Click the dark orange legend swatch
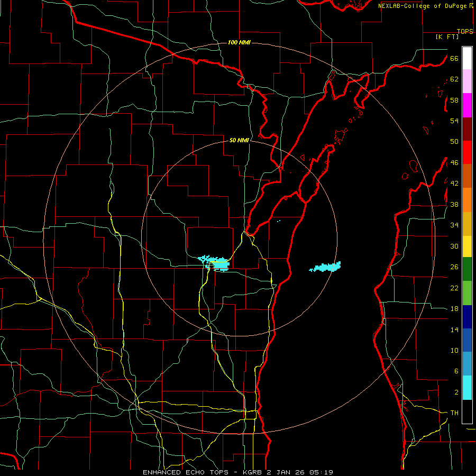 tap(467, 176)
